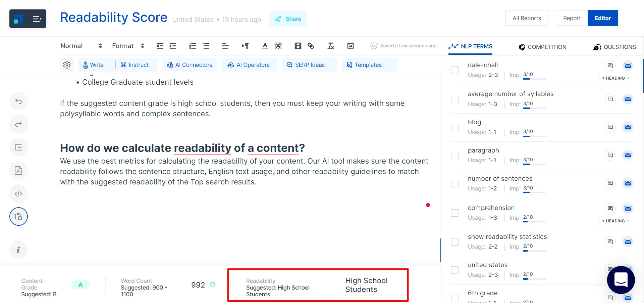Image resolution: width=644 pixels, height=303 pixels.
Task: Click the insert link toolbar icon
Action: click(x=311, y=46)
